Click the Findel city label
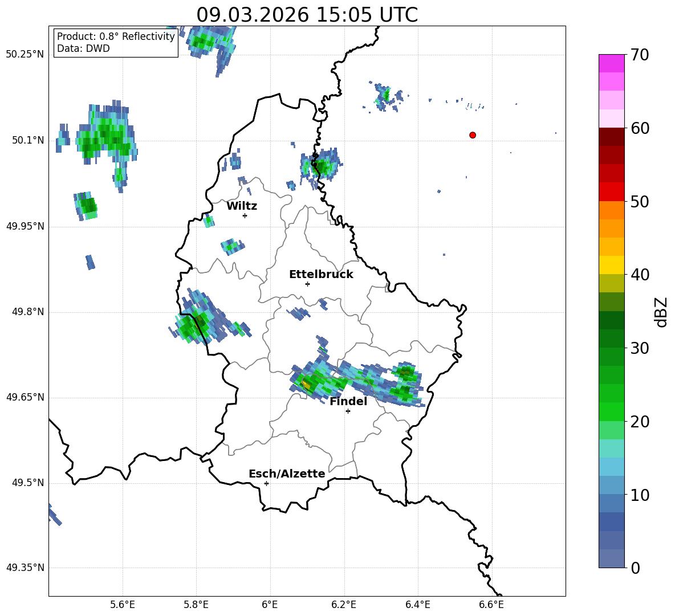 coord(348,401)
